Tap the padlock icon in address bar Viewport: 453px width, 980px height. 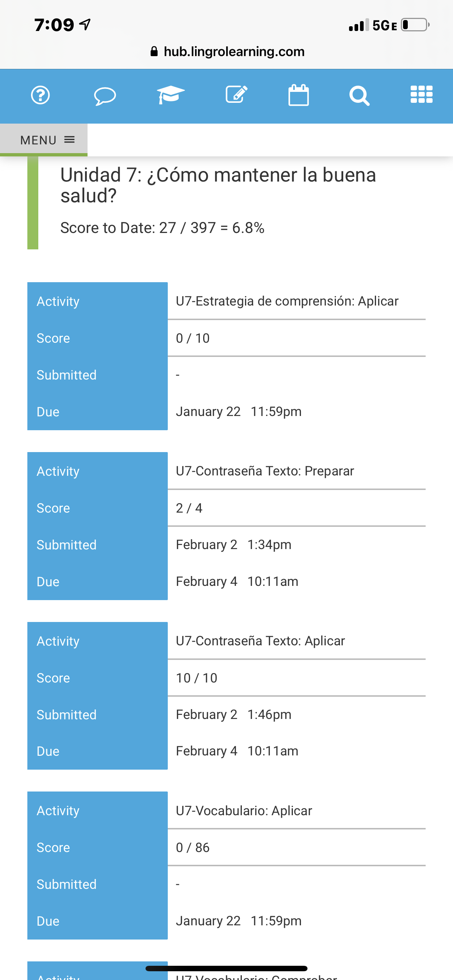154,51
